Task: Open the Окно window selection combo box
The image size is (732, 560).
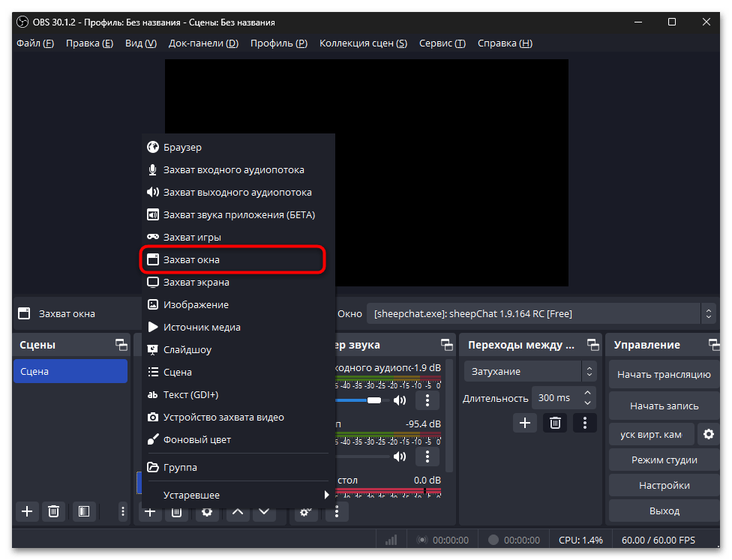Action: [x=541, y=313]
